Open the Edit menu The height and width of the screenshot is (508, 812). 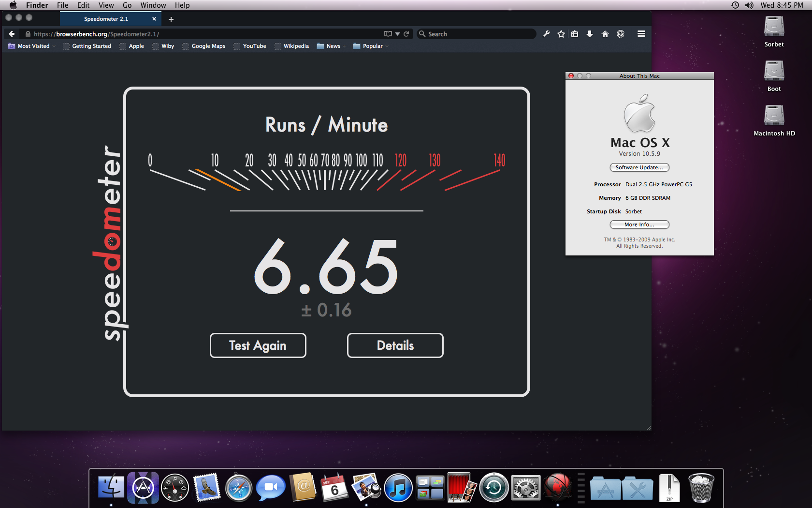(x=83, y=5)
